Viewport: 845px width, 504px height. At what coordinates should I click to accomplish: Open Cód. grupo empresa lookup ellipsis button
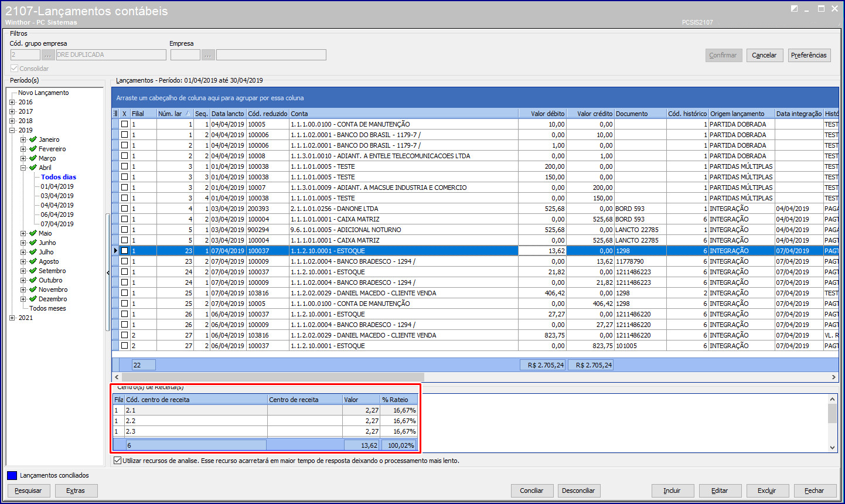click(48, 55)
